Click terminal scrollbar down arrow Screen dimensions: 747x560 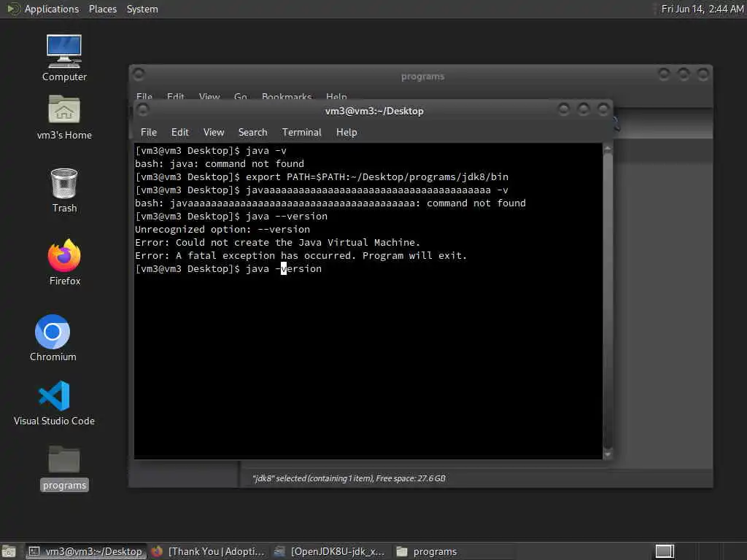(x=608, y=454)
